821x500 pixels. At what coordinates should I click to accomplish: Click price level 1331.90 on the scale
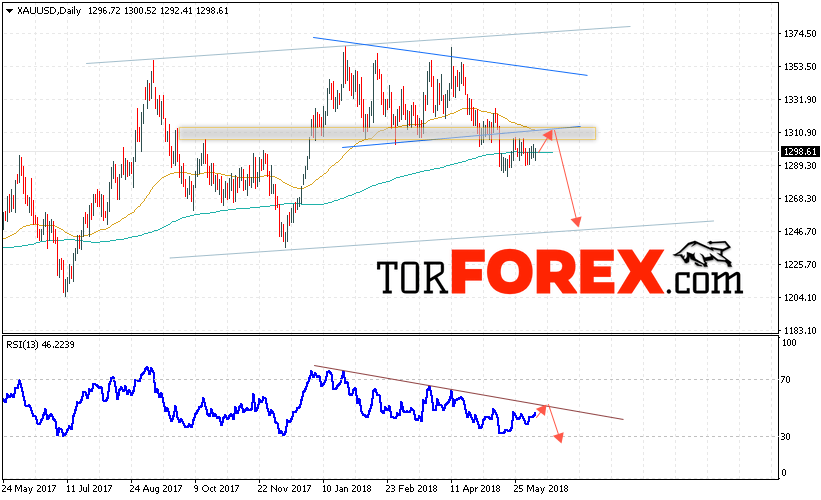point(800,99)
